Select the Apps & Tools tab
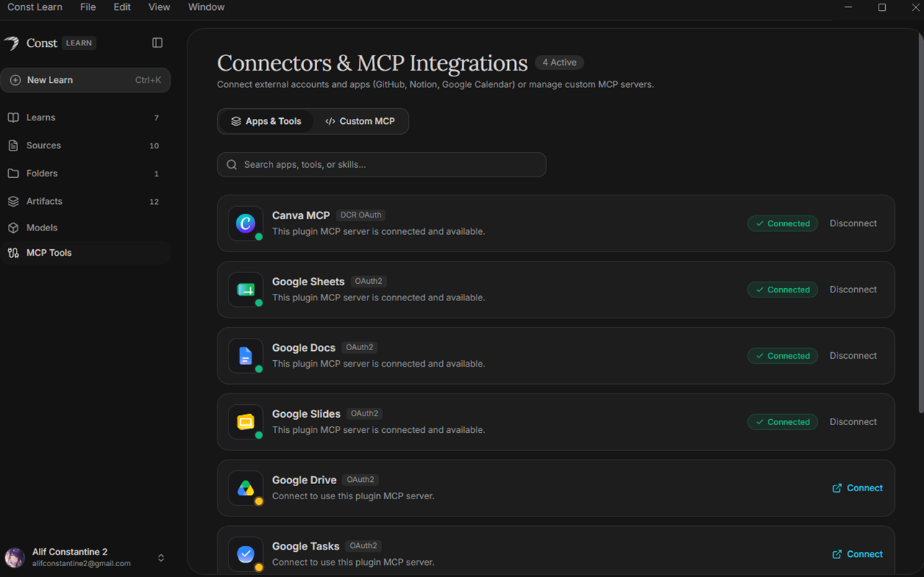Viewport: 924px width, 577px height. [266, 121]
